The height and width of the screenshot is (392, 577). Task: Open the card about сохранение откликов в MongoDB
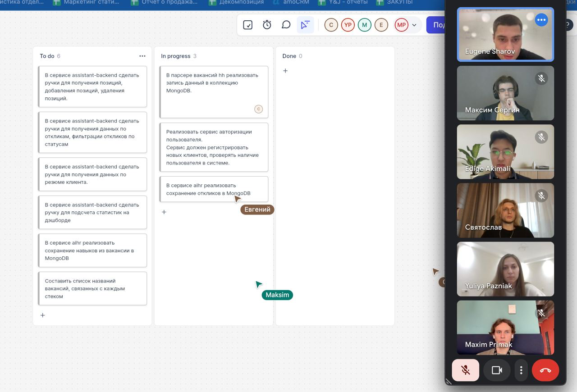coord(214,189)
